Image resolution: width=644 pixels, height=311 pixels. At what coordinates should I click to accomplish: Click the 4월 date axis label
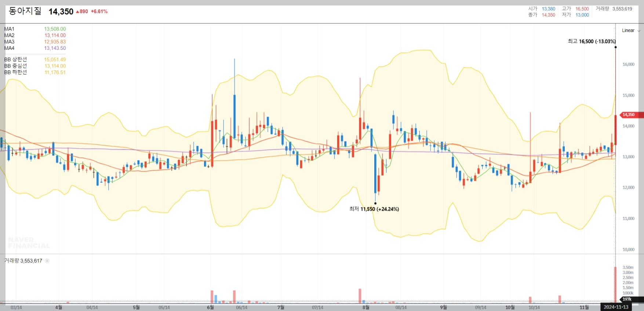[59, 307]
